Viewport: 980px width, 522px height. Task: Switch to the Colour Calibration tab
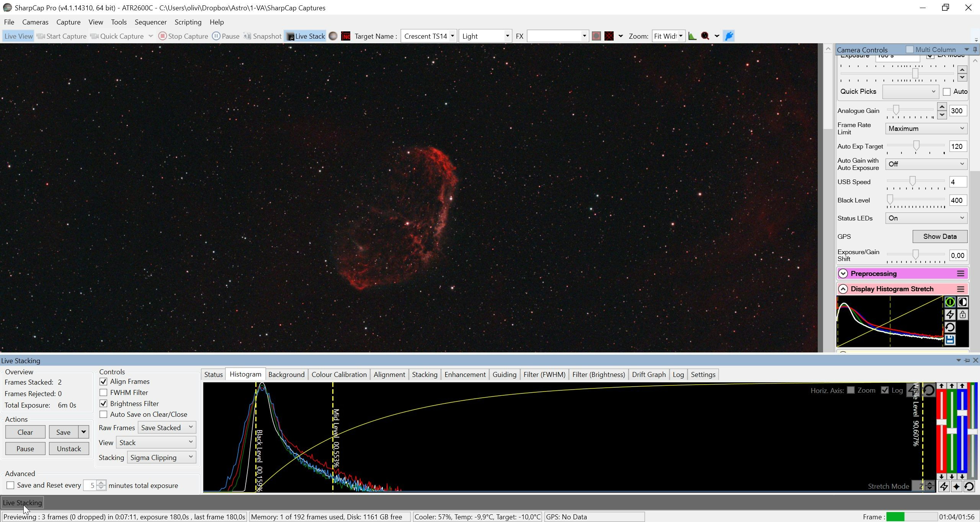[339, 375]
